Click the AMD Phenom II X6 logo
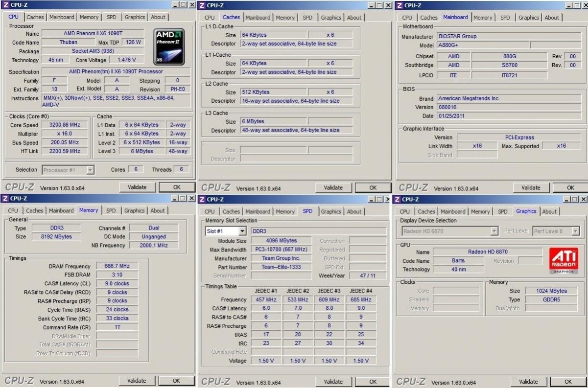This screenshot has height=388, width=588. (x=169, y=47)
